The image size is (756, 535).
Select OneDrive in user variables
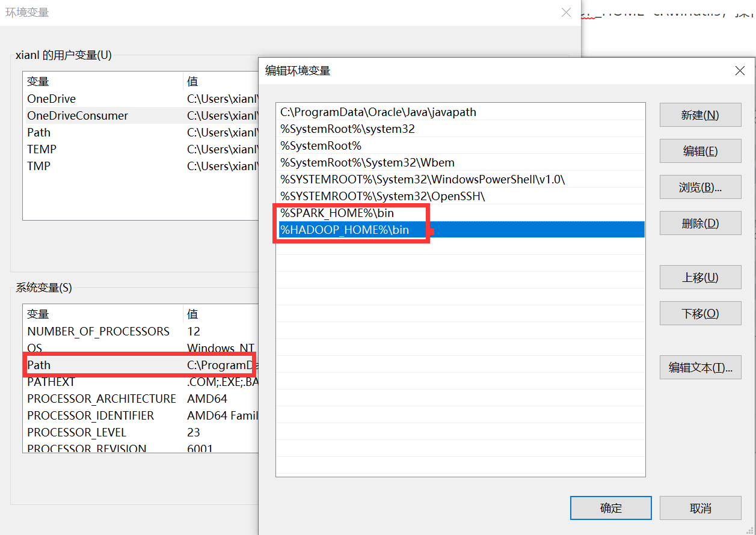[x=140, y=99]
